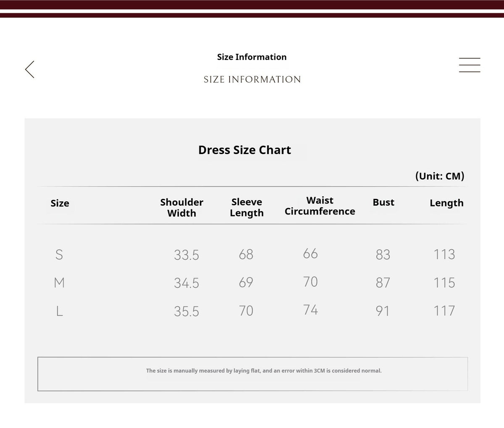
Task: Click length value 113
Action: click(444, 254)
